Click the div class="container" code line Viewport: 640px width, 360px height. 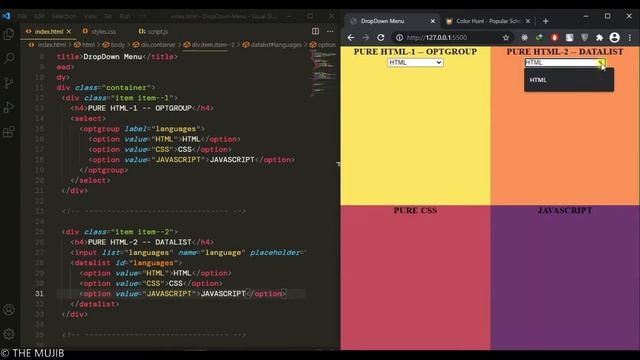[x=106, y=88]
